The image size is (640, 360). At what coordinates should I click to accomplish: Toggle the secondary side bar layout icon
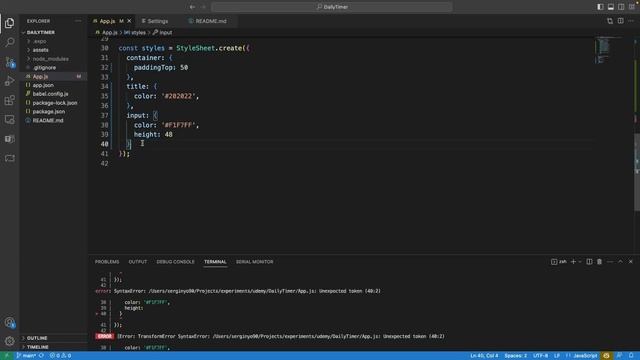(x=621, y=7)
